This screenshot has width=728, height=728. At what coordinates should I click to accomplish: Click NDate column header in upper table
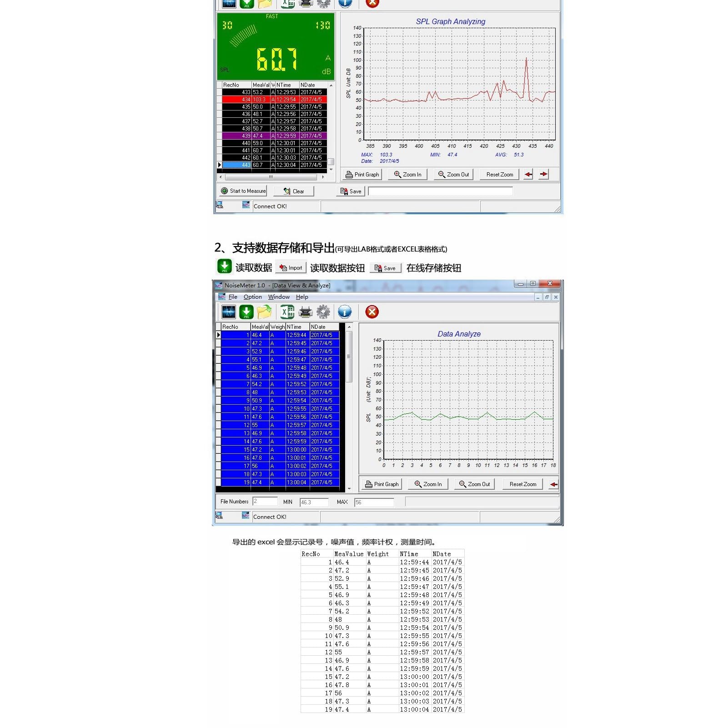coord(313,85)
